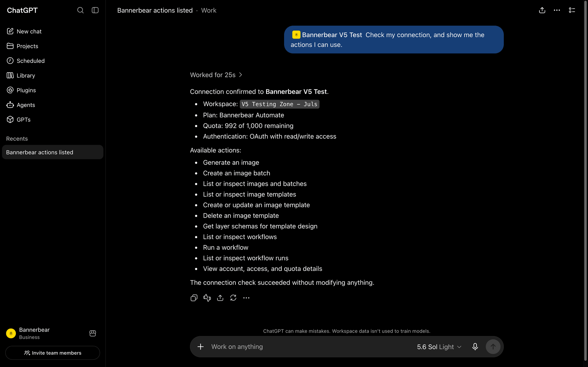This screenshot has width=588, height=367.
Task: Click Plan: Bannerbear Automate line
Action: (243, 115)
